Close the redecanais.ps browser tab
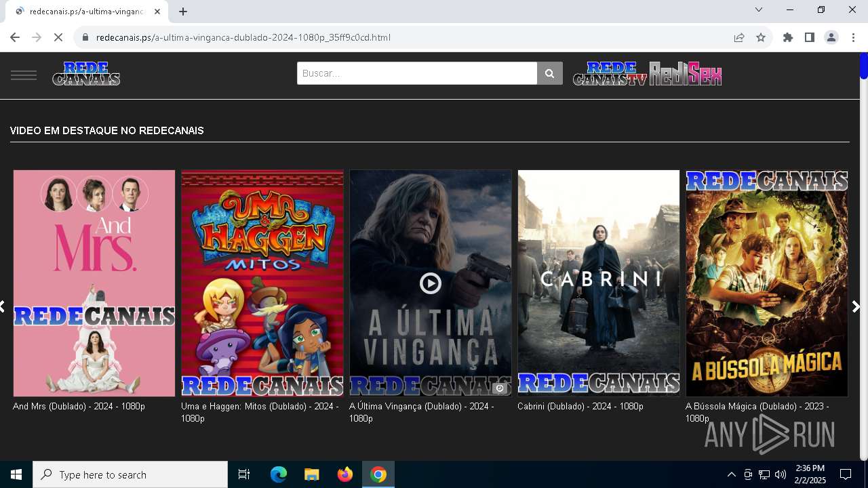This screenshot has width=868, height=488. point(157,12)
